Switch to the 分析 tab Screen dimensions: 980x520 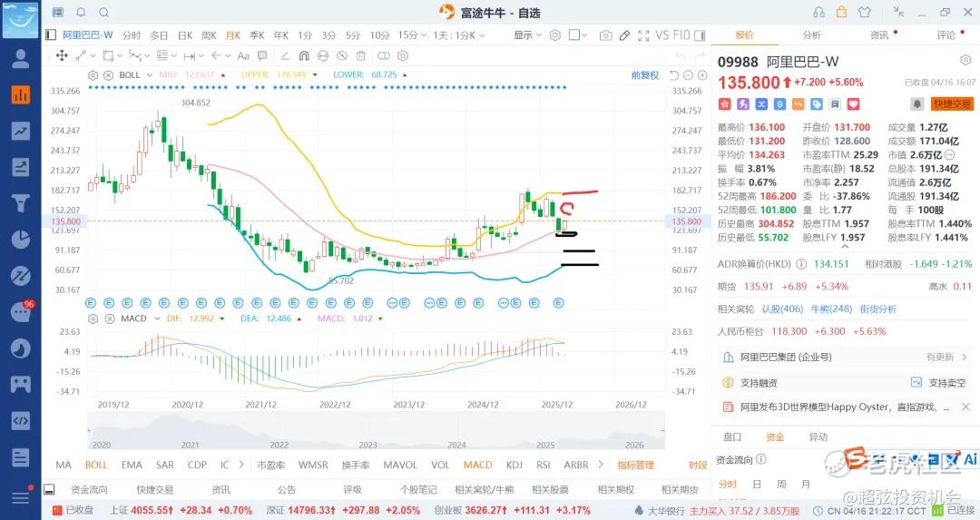coord(811,35)
